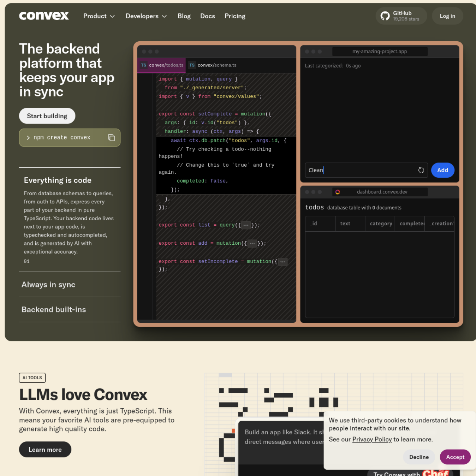The height and width of the screenshot is (476, 476).
Task: Expand the collapsed code in the query export
Action: [246, 225]
